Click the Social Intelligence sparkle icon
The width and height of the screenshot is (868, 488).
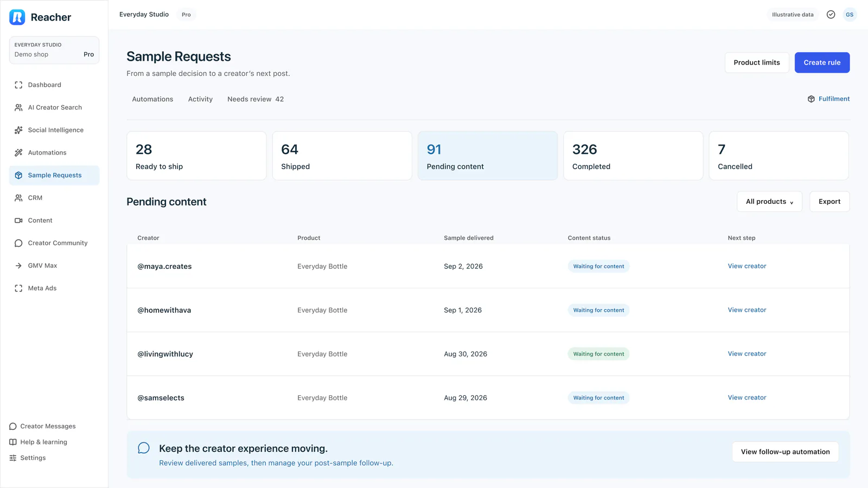tap(18, 130)
